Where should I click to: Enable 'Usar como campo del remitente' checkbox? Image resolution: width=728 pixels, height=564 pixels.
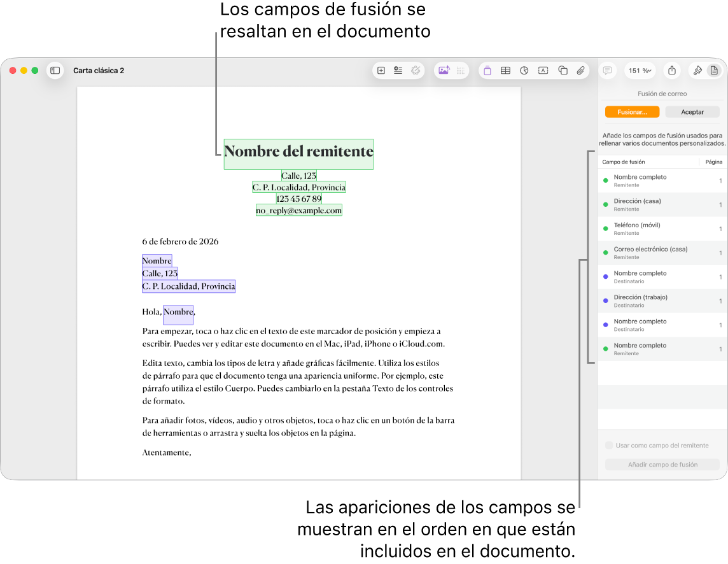[609, 446]
